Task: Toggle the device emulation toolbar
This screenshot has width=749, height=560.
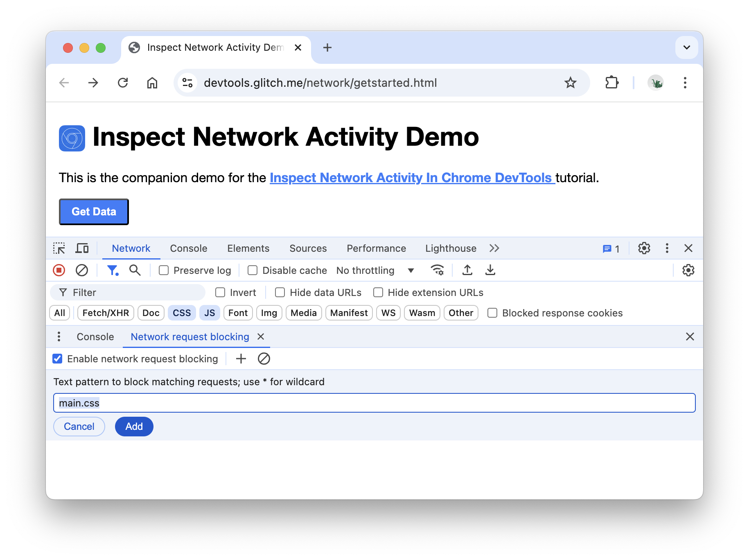Action: (x=82, y=248)
